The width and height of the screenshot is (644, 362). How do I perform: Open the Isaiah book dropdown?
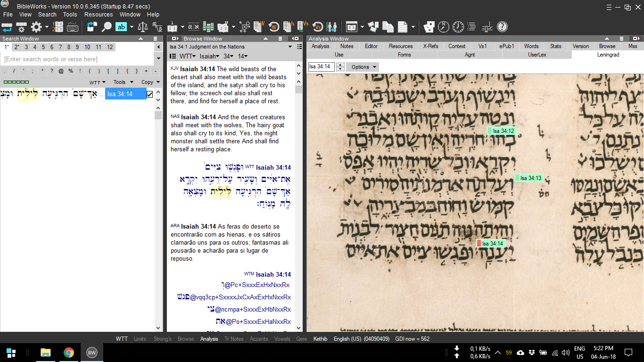coord(210,56)
